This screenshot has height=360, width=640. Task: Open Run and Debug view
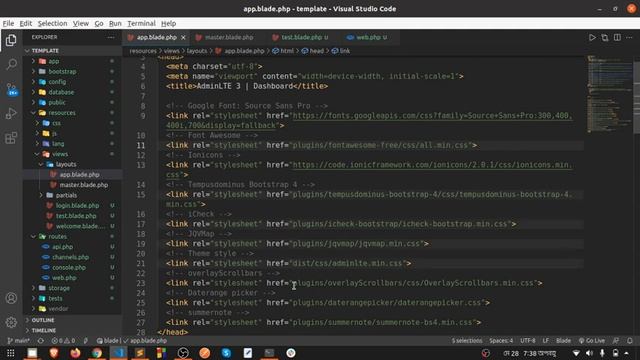tap(11, 113)
